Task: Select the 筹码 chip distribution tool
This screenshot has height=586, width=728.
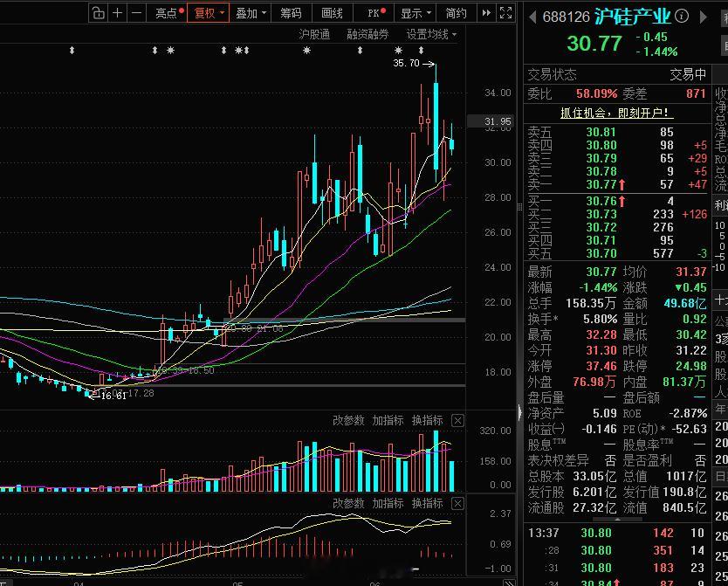Action: pyautogui.click(x=291, y=13)
